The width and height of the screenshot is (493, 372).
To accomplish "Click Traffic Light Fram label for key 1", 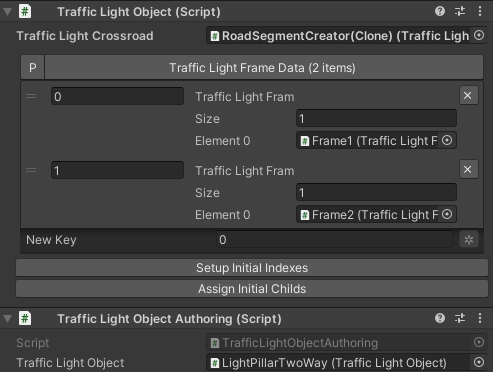I will pos(245,171).
